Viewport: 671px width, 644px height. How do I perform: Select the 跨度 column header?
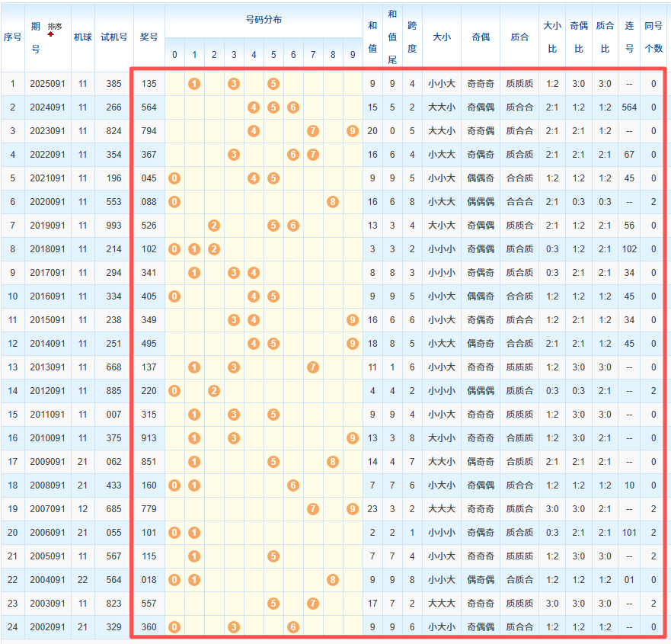pyautogui.click(x=412, y=36)
